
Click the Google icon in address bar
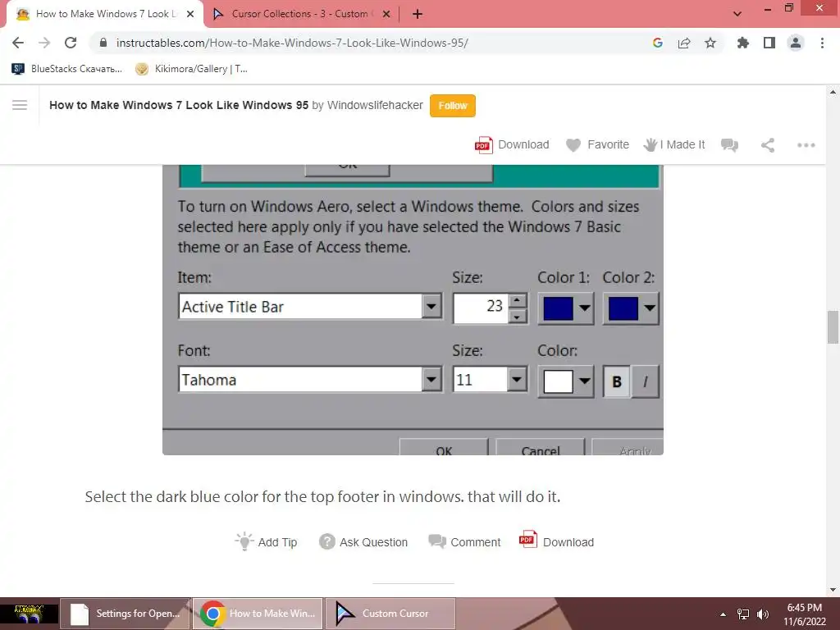658,43
